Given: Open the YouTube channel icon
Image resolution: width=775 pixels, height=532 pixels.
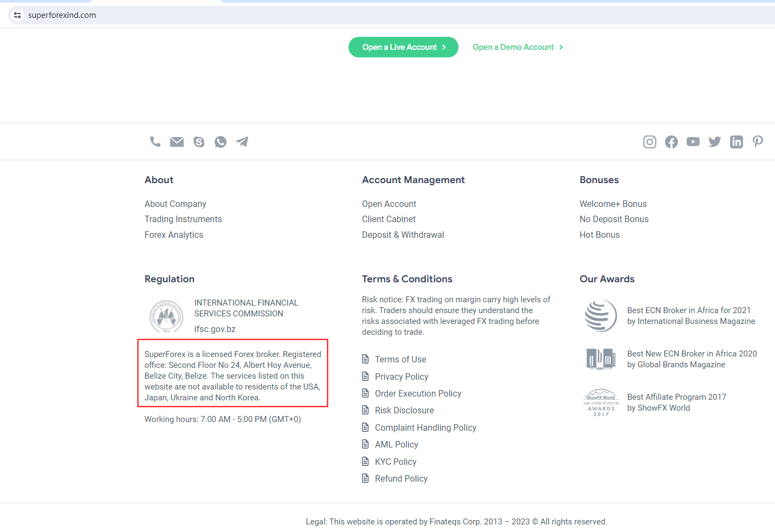Looking at the screenshot, I should [693, 142].
